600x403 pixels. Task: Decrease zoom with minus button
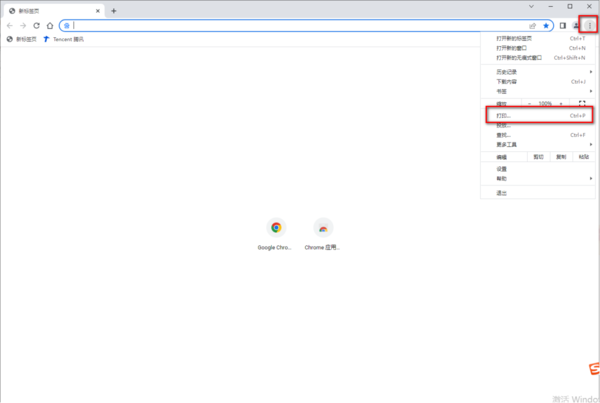529,103
